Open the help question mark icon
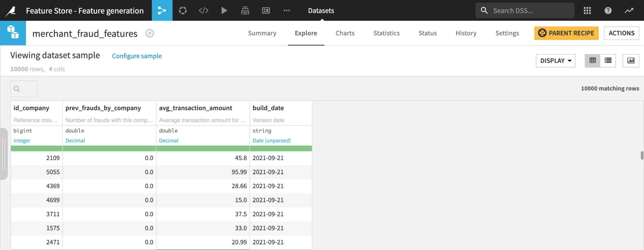Screen dimensions: 644x250 pos(608,10)
